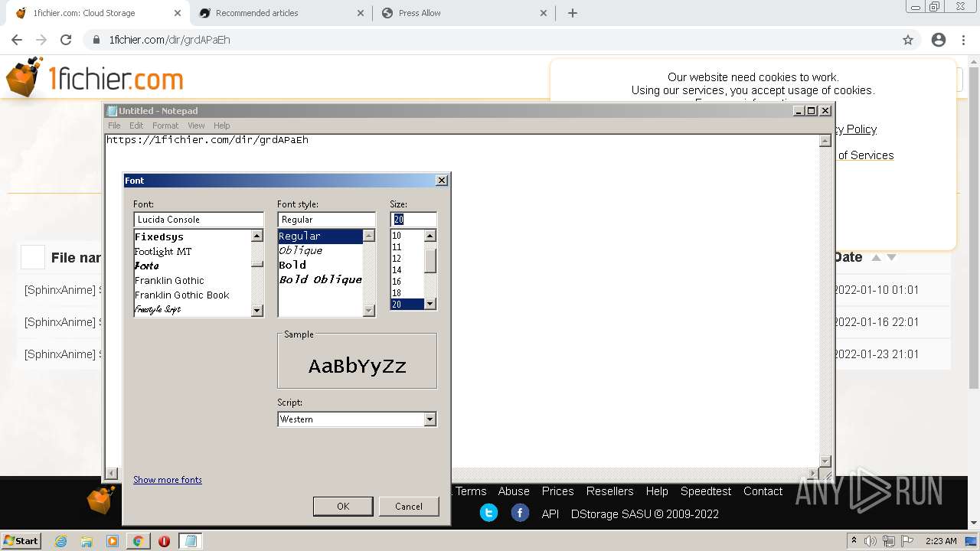
Task: Open Notepad Format menu
Action: click(x=165, y=126)
